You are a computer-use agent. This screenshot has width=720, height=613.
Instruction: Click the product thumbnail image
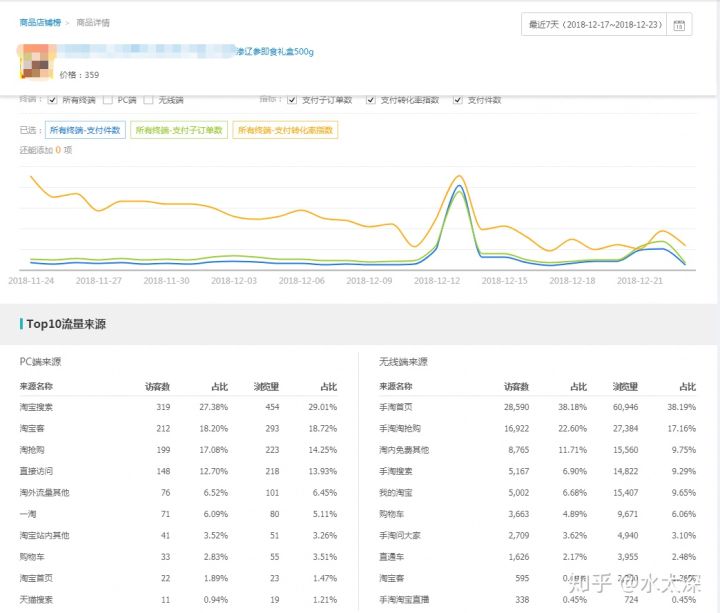click(x=38, y=60)
